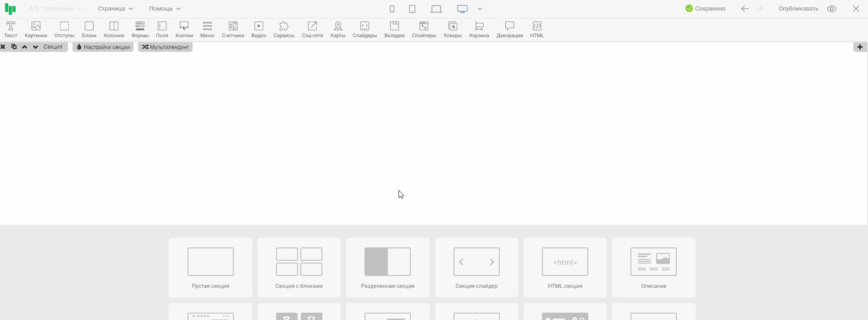Expand the device viewport chevron
Screen dimensions: 868x320
480,9
